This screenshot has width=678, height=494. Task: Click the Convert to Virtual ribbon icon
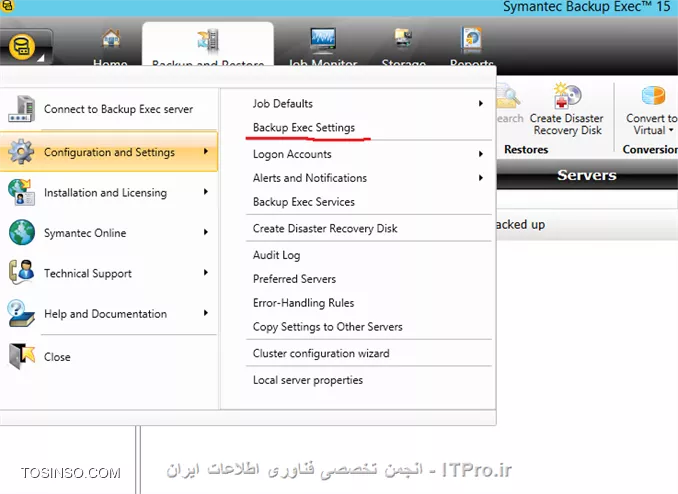[653, 96]
